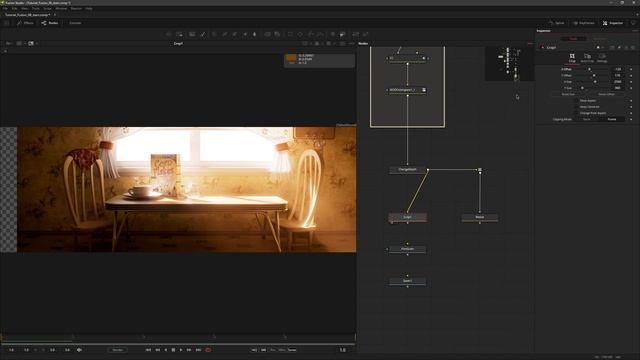Viewport: 640px width, 360px height.
Task: Set Clipping Mode to Frame
Action: tap(612, 119)
